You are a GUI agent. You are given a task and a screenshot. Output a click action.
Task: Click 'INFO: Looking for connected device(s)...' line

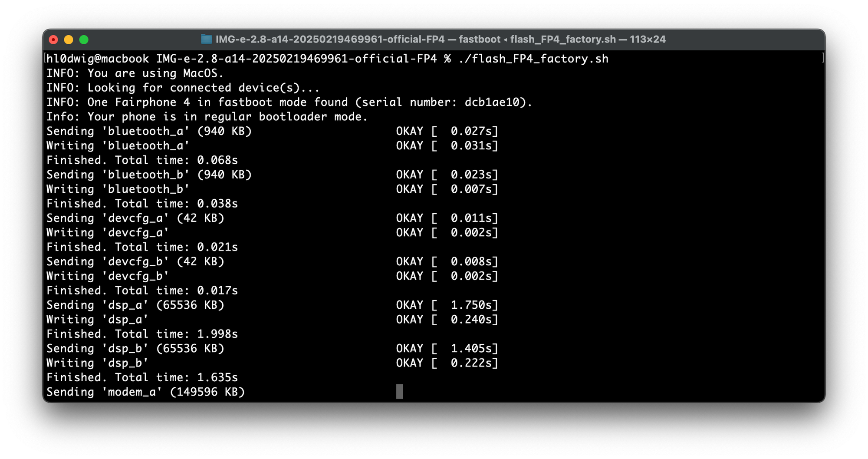[183, 88]
